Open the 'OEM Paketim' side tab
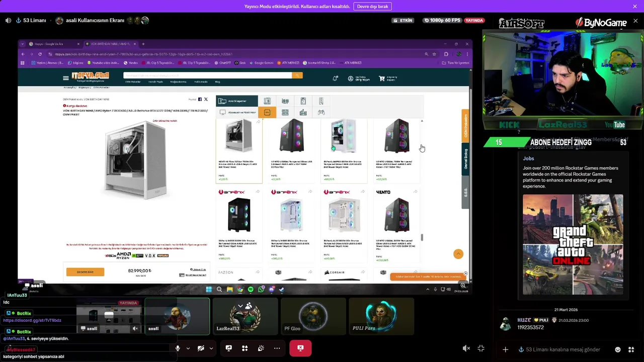 pos(465,126)
